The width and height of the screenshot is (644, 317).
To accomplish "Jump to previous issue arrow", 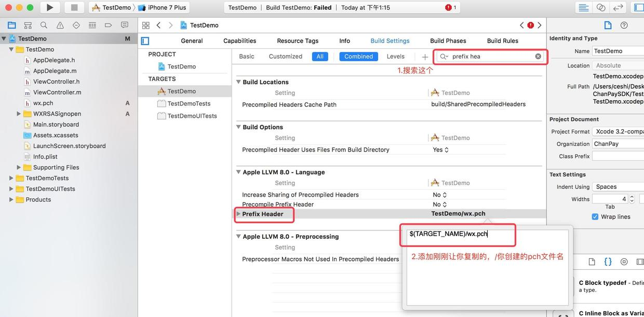I will click(x=522, y=25).
